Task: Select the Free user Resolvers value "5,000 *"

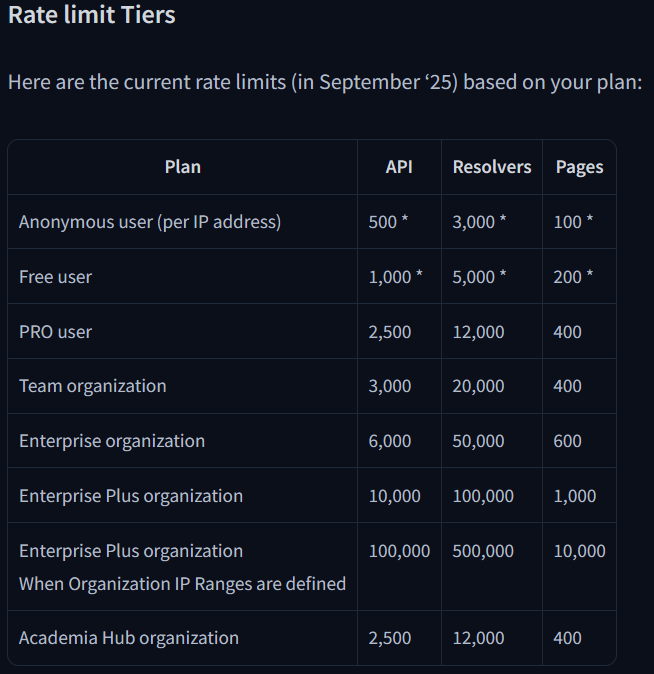Action: coord(479,277)
